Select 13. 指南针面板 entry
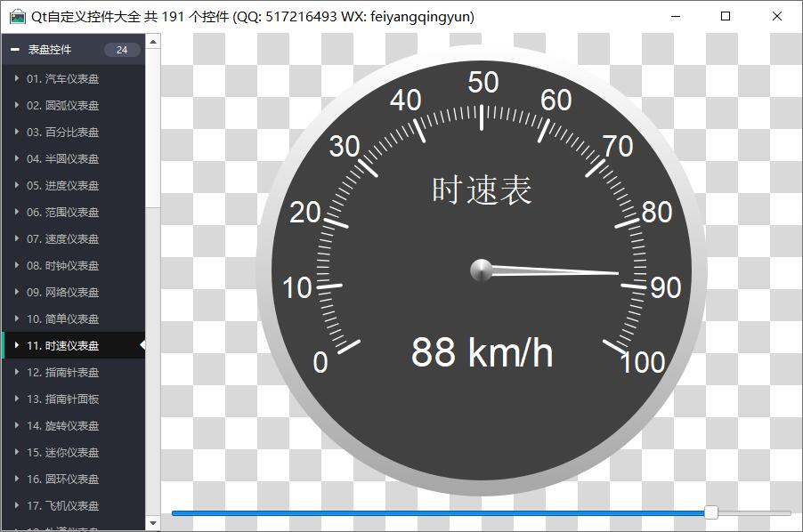The image size is (803, 532). pos(62,399)
